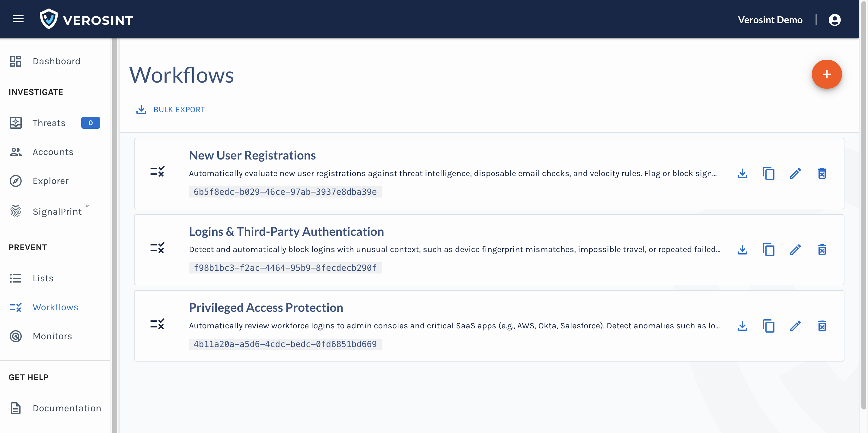Screen dimensions: 868x433
Task: Navigate to Accounts section
Action: (53, 152)
